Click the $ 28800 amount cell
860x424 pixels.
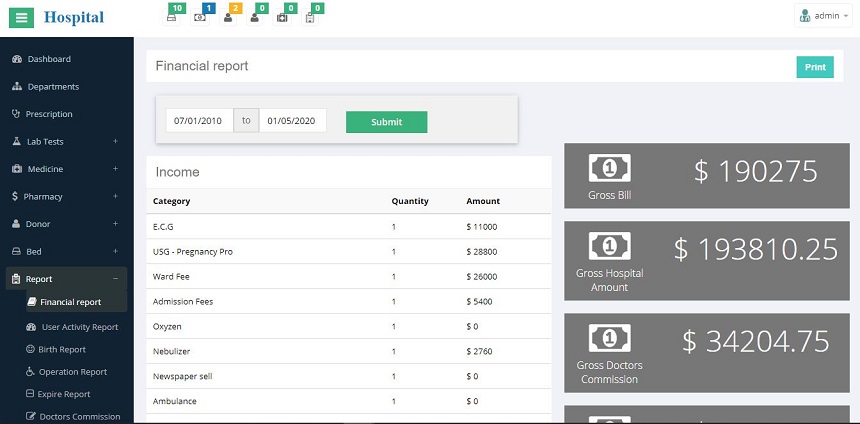coord(482,252)
